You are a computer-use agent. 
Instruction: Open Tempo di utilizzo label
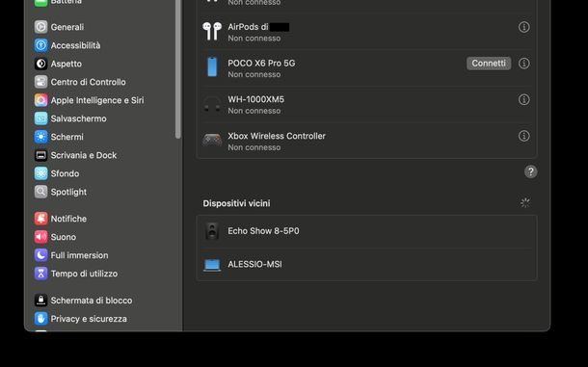click(84, 274)
